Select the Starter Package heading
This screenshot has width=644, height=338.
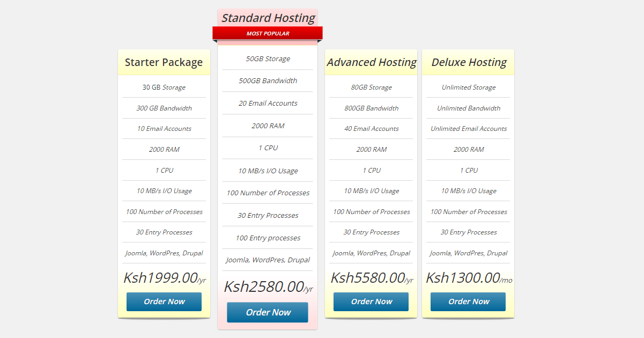(164, 62)
